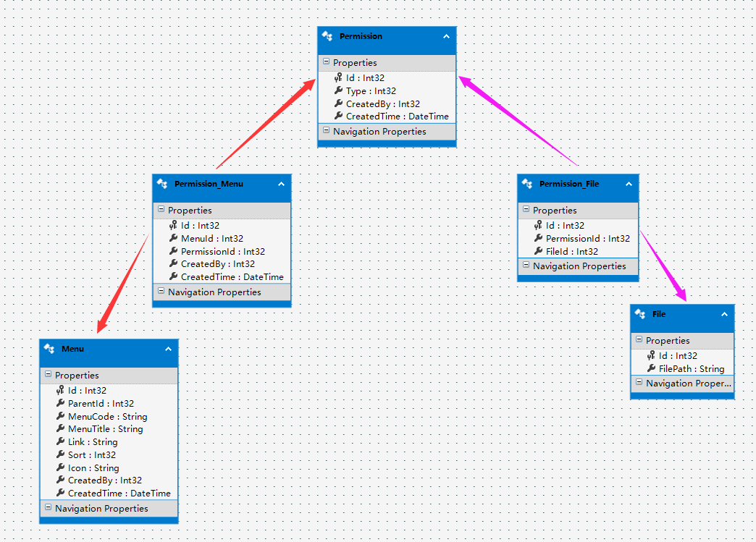Click the entity icon in the Permission_File header
Viewport: 756px width, 542px height.
(x=527, y=184)
